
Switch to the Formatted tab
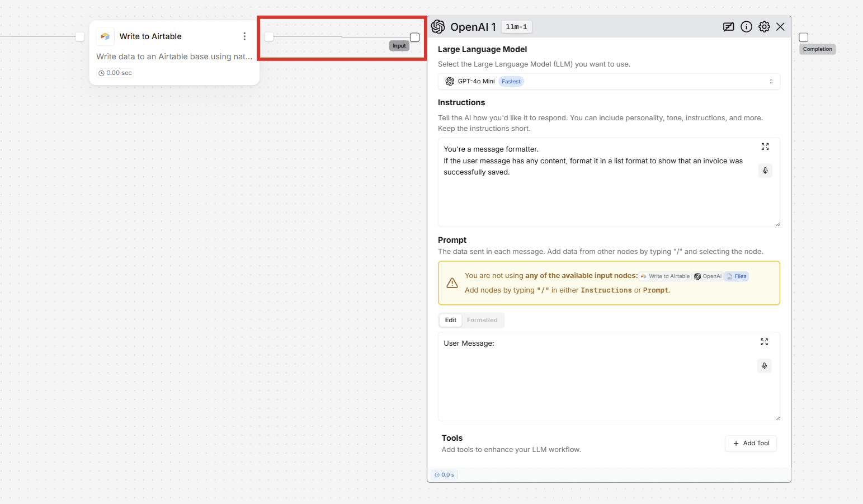482,320
